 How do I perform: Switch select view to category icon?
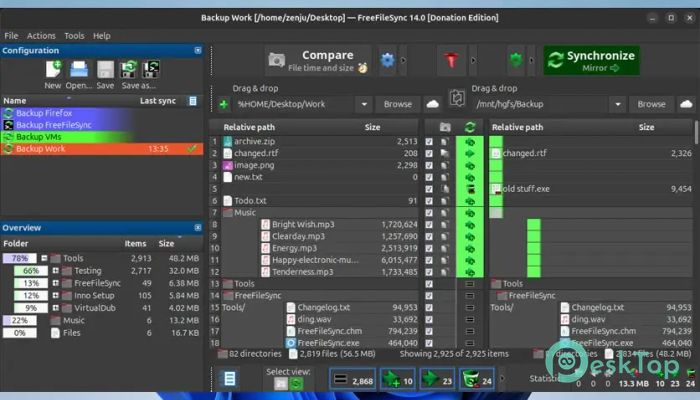point(281,383)
